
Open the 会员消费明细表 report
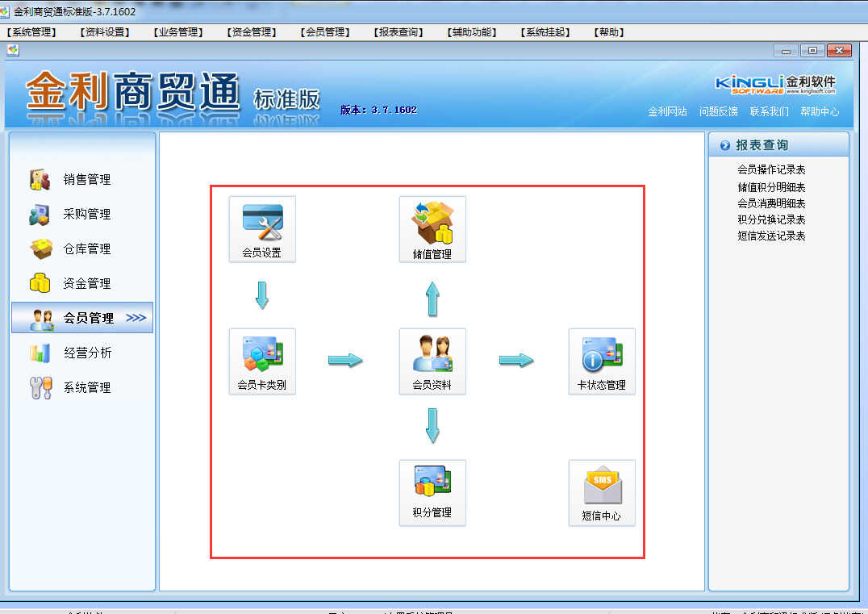coord(771,203)
